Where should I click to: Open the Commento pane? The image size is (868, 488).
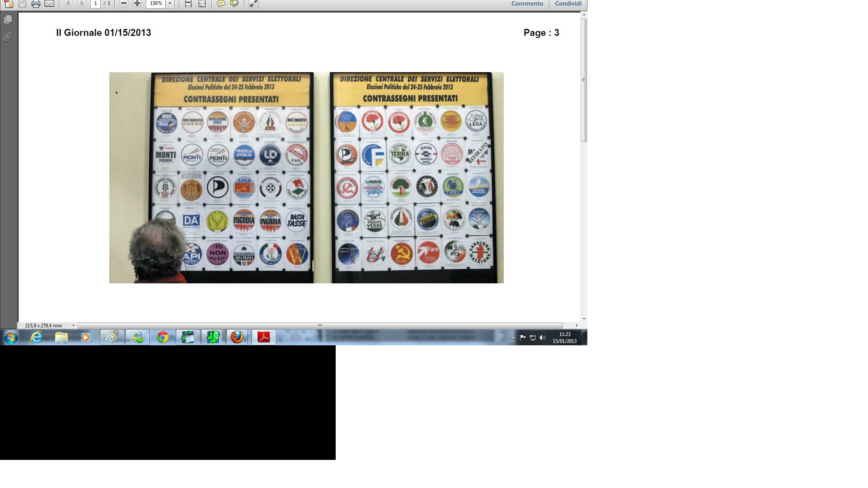(x=527, y=4)
